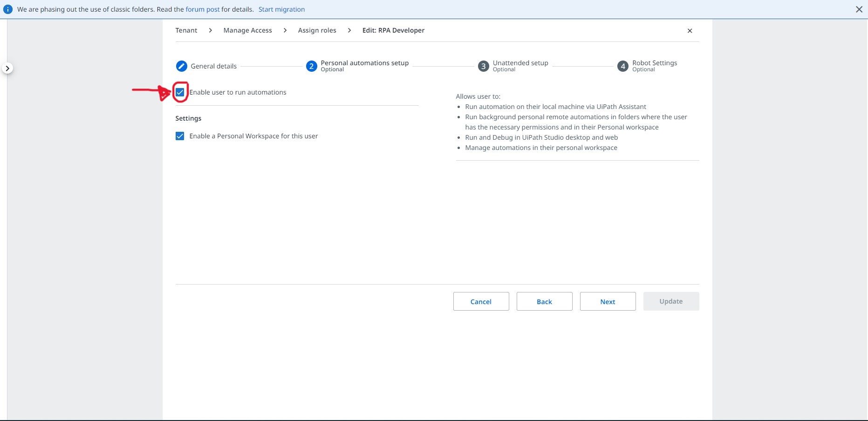Click Start migration

coord(281,9)
